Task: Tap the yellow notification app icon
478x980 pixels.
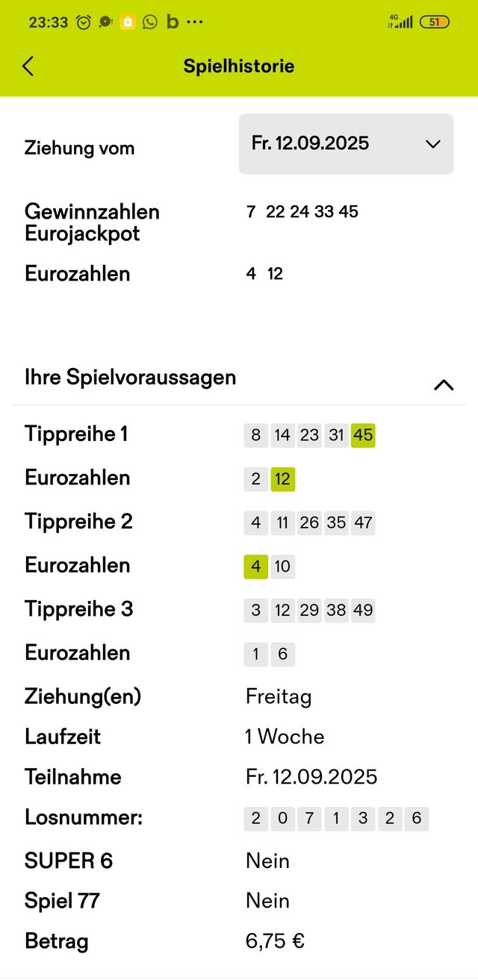Action: (128, 22)
